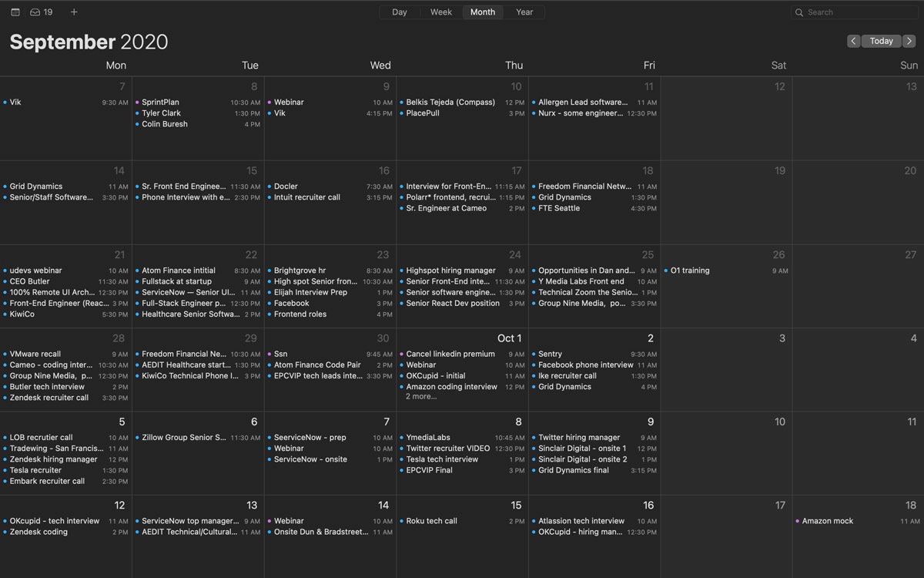Focus the Search field
Image resolution: width=924 pixels, height=578 pixels.
[x=855, y=12]
